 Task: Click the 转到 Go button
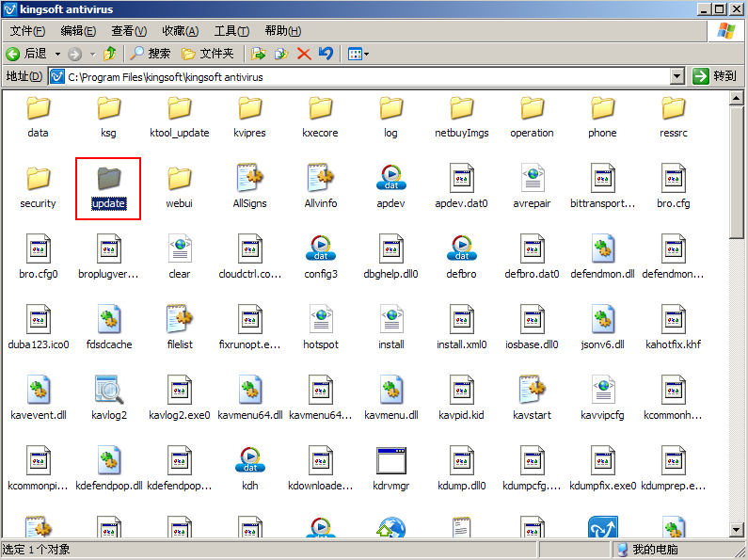coord(715,76)
